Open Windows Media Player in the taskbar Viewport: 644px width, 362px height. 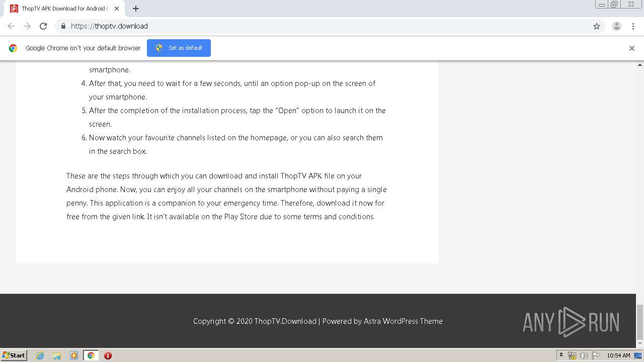tap(74, 355)
